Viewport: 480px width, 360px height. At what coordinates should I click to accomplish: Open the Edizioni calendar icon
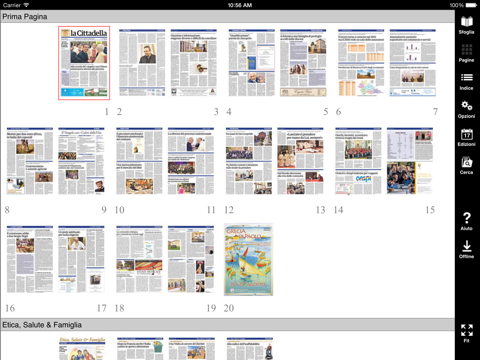[467, 137]
